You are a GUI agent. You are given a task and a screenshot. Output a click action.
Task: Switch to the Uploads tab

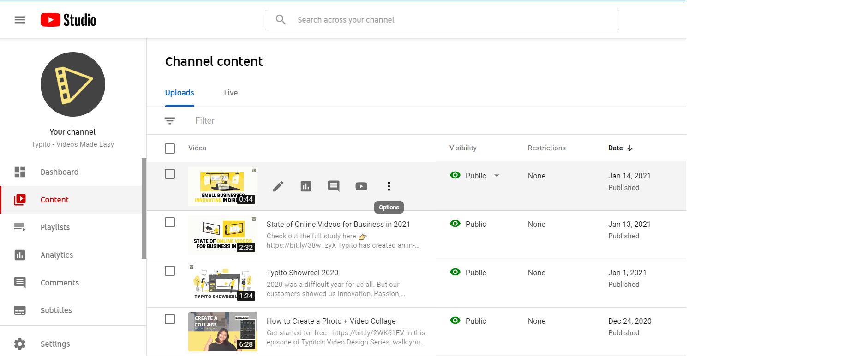point(180,93)
